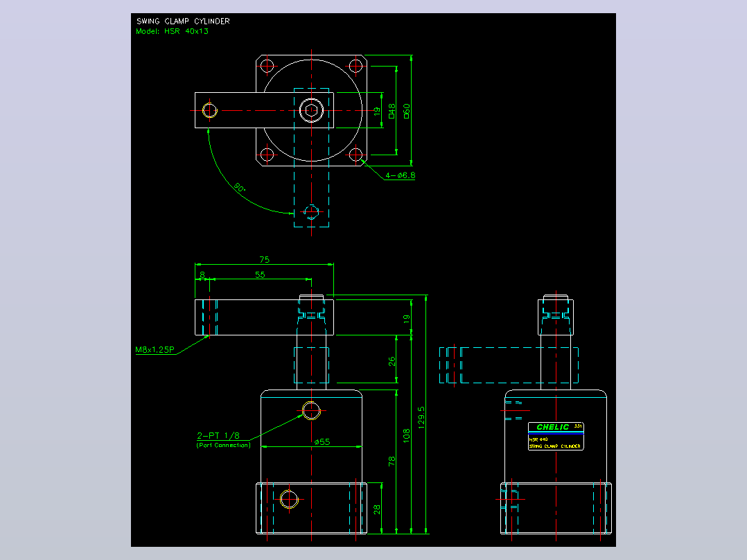Select the yellow "SWING CLAMP CYLINDER" nameplate line
Image resolution: width=747 pixels, height=560 pixels.
(x=554, y=446)
